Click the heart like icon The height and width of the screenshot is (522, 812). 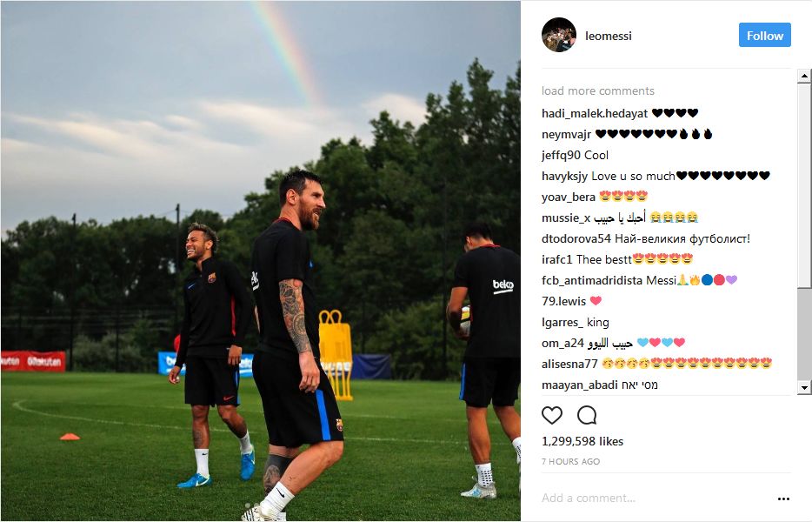pos(551,415)
